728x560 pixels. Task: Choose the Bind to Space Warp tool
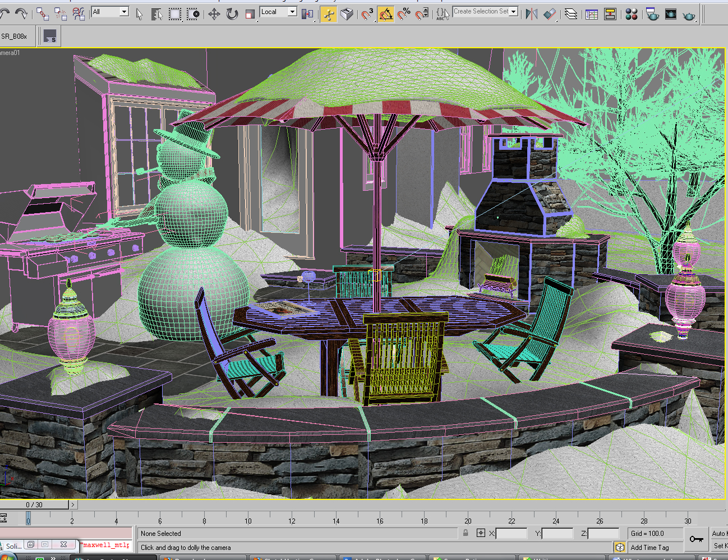(x=79, y=13)
